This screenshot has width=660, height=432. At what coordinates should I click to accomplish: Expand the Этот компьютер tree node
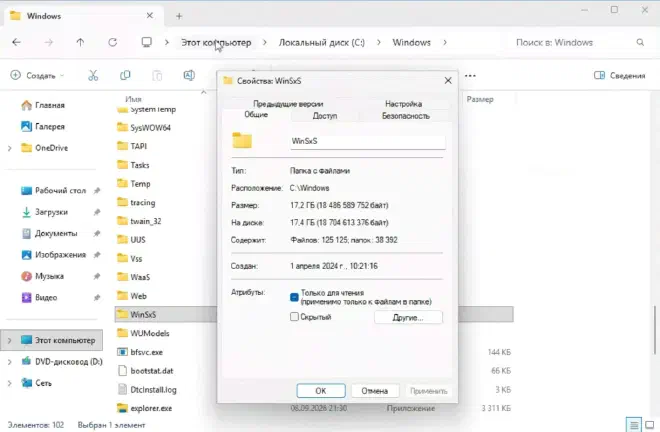point(10,340)
